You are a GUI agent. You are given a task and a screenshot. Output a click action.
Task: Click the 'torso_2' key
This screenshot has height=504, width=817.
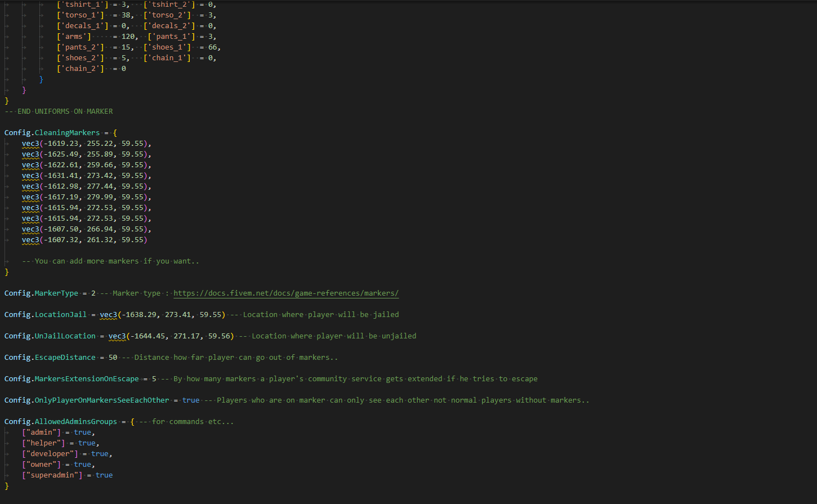click(167, 15)
